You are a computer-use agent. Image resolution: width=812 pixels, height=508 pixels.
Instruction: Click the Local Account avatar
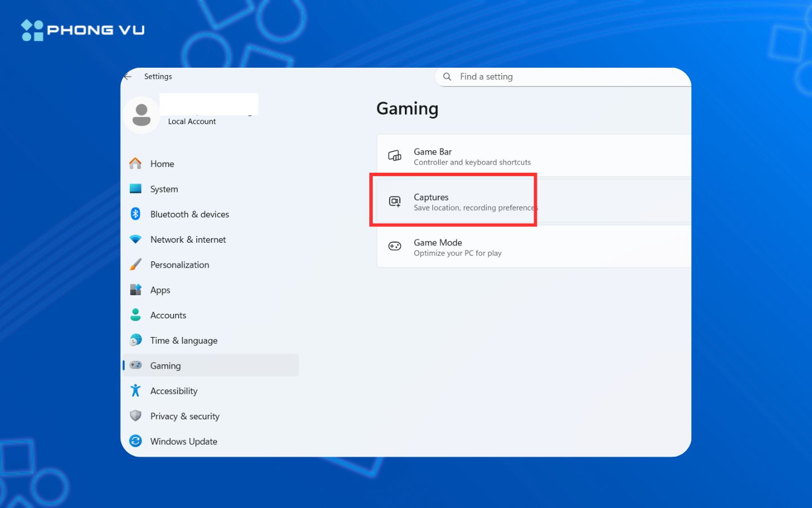(142, 115)
